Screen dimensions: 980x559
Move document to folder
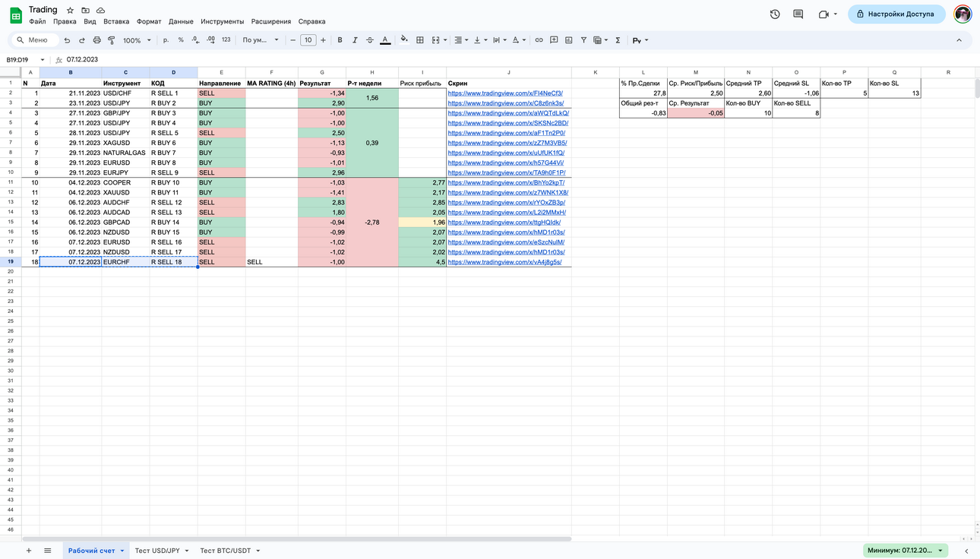[85, 10]
